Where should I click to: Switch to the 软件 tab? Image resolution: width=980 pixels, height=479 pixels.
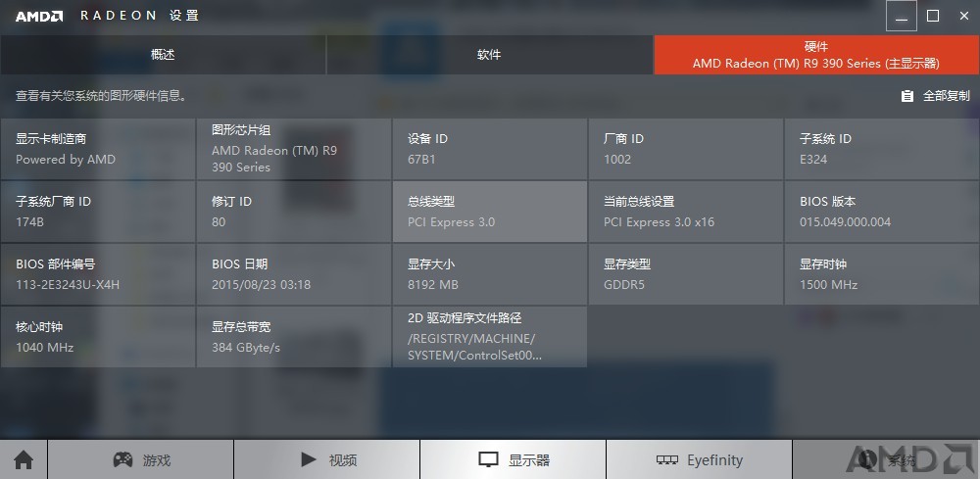pos(489,55)
